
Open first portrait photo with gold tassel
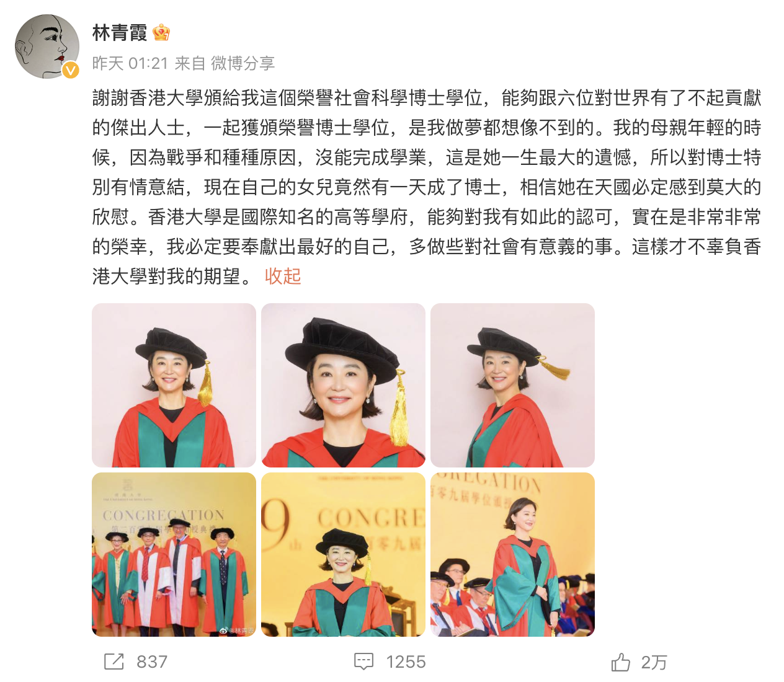(174, 385)
